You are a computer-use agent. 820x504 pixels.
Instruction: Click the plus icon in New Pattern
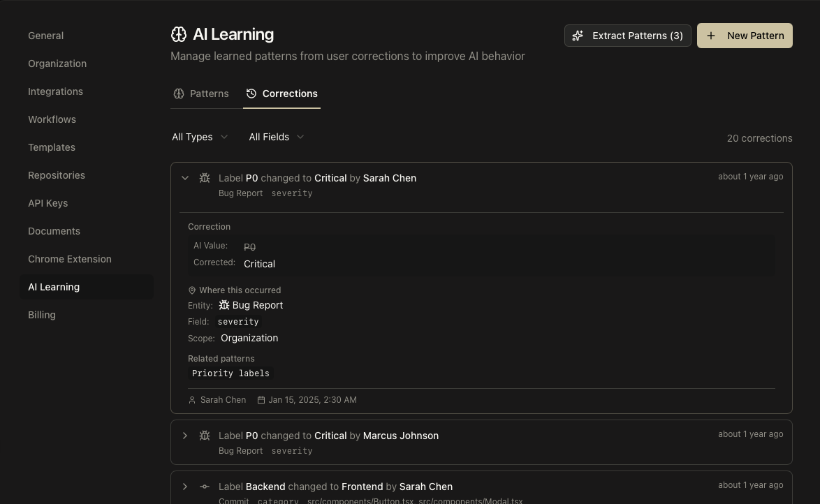(711, 36)
